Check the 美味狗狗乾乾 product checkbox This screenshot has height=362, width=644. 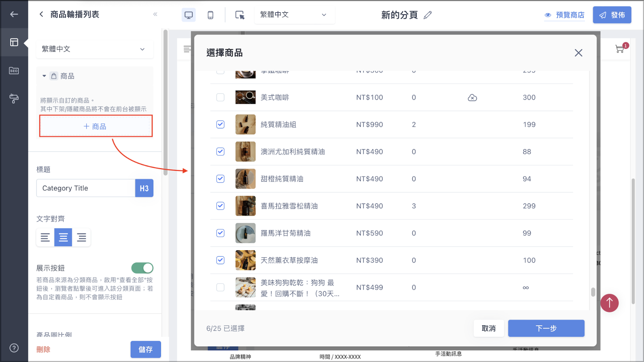coord(220,287)
